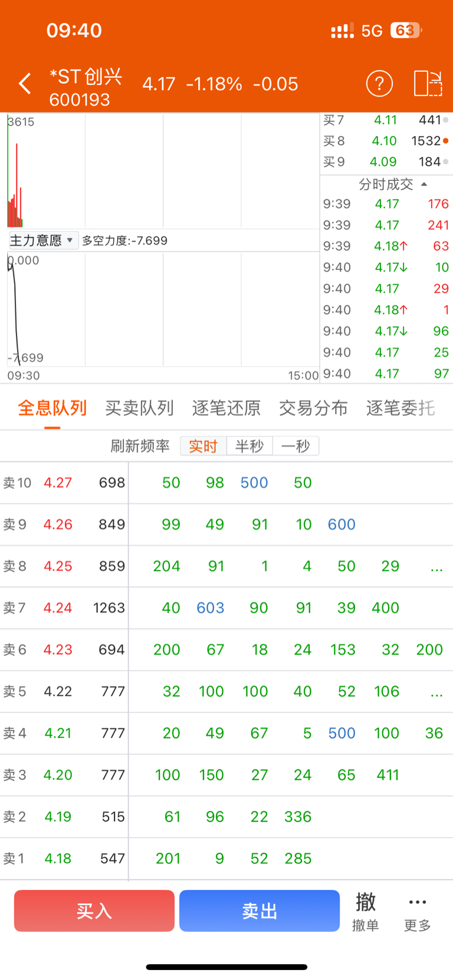Tap the 买9 bid row at 4.09
The height and width of the screenshot is (980, 453).
386,162
